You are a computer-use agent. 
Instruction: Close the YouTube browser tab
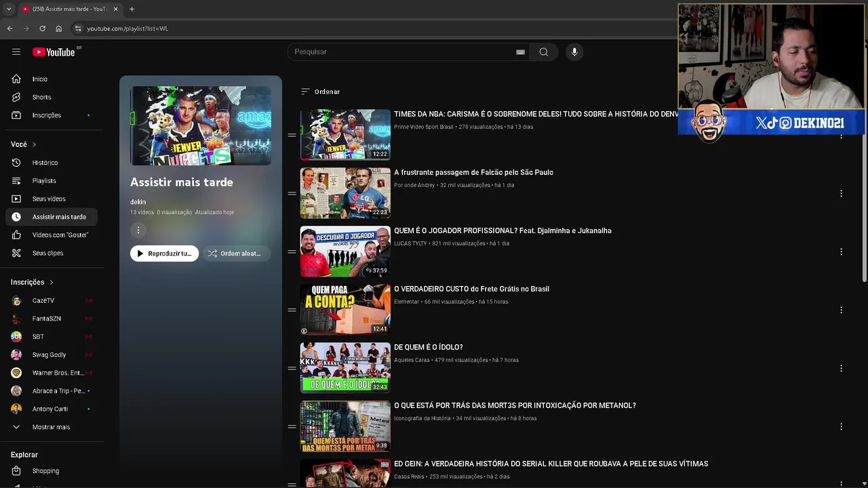(x=115, y=9)
